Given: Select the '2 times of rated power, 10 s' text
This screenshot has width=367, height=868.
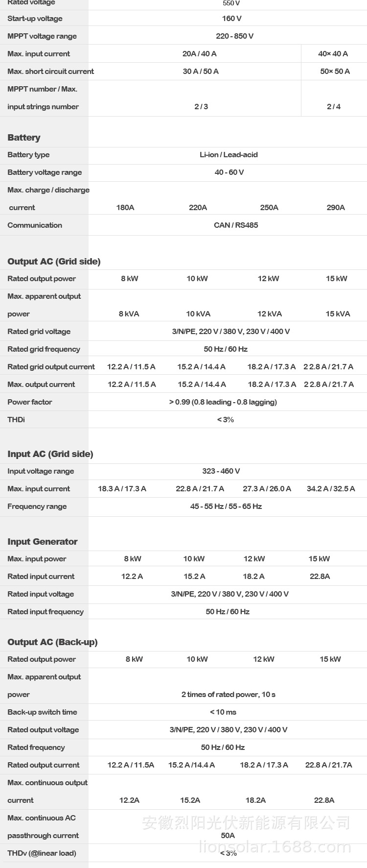Looking at the screenshot, I should point(229,695).
